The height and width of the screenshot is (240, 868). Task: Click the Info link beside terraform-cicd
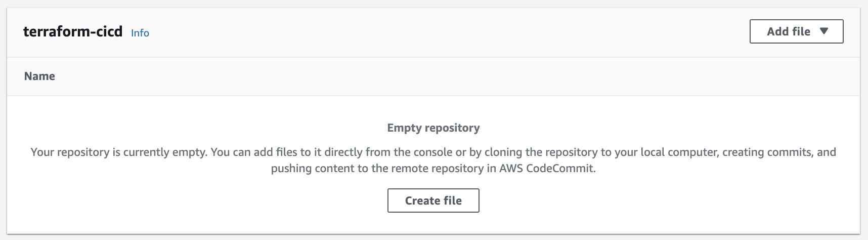[140, 33]
